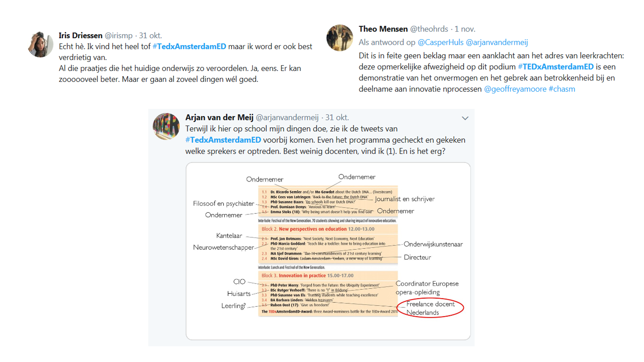Open the #chasm hashtag
This screenshot has height=362, width=644.
coord(562,89)
